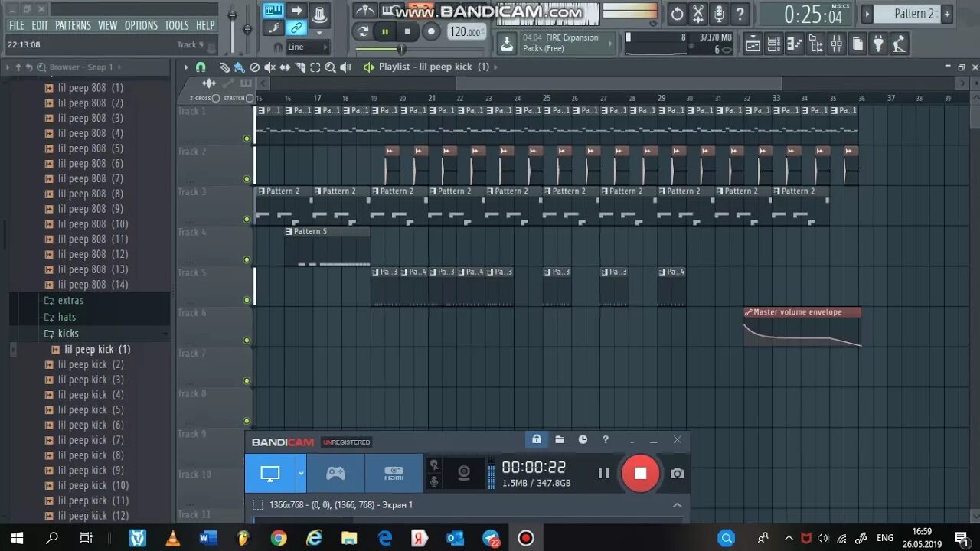Click the tempo 120.000 field
This screenshot has width=980, height=551.
click(465, 31)
